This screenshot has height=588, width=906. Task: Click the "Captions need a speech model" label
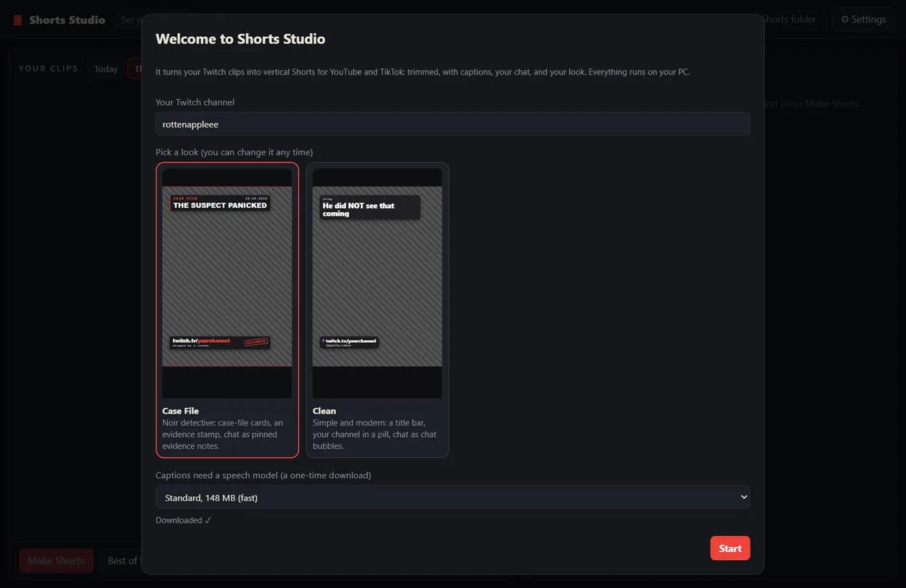pyautogui.click(x=263, y=475)
